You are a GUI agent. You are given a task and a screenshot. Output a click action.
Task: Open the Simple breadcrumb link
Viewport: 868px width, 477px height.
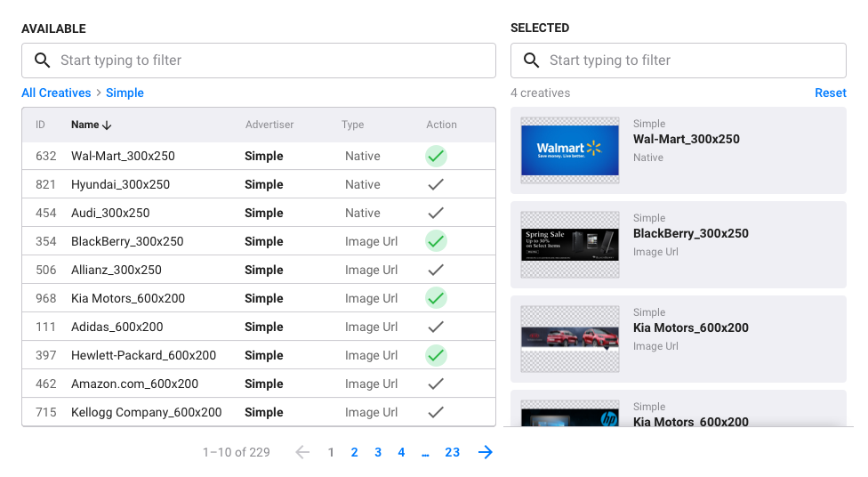125,93
